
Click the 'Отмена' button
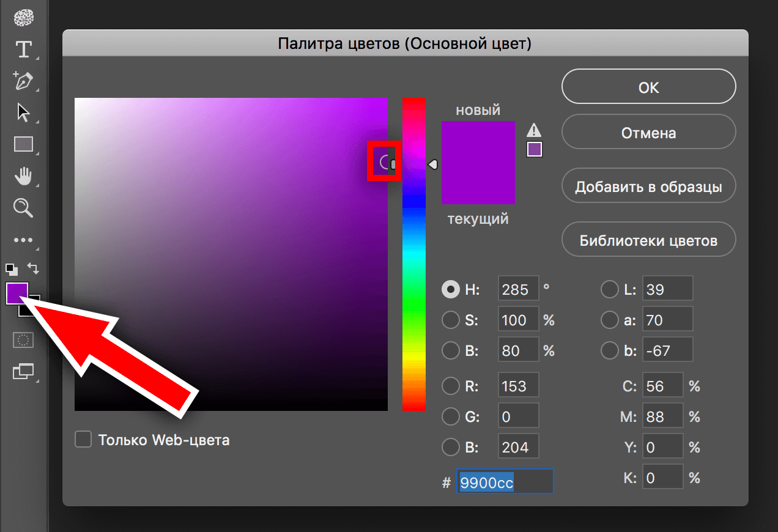point(648,132)
